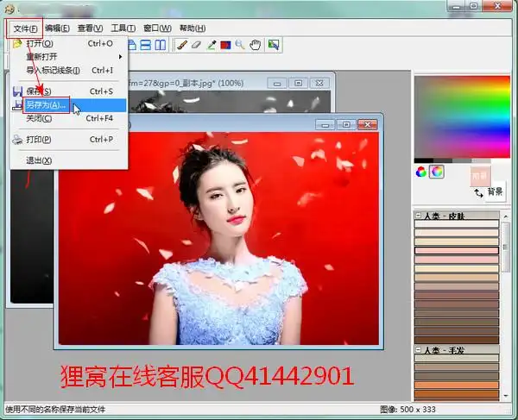The height and width of the screenshot is (420, 518).
Task: Click the pink foreground color box
Action: click(x=480, y=176)
